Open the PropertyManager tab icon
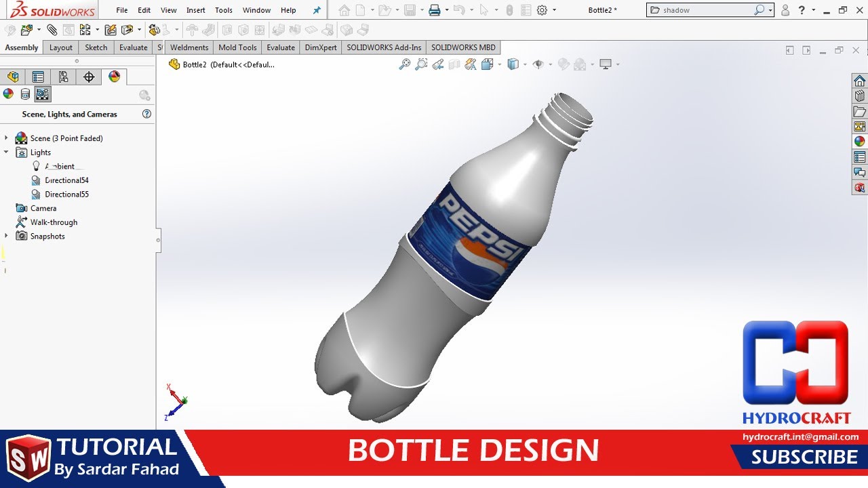868x488 pixels. (38, 77)
